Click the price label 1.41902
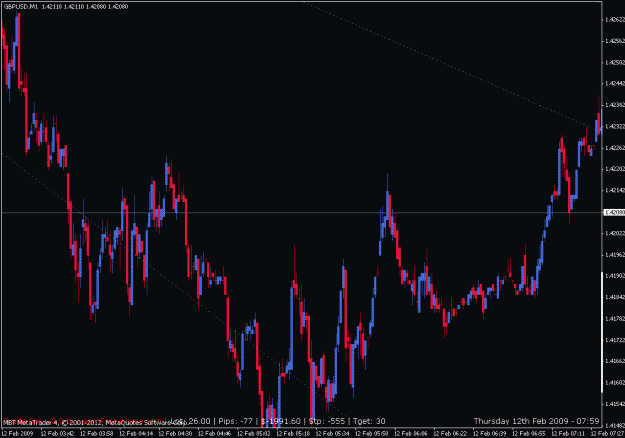 click(615, 276)
